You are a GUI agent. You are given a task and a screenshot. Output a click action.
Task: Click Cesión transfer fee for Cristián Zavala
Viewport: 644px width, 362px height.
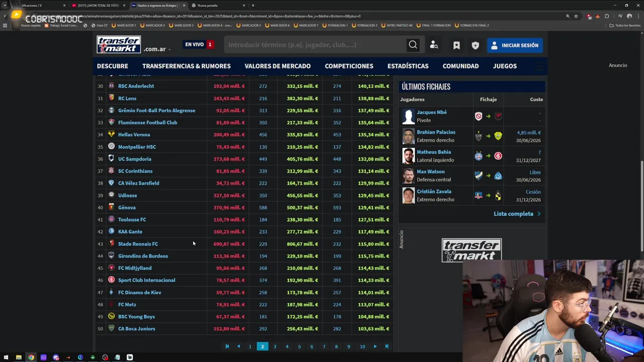coord(533,192)
